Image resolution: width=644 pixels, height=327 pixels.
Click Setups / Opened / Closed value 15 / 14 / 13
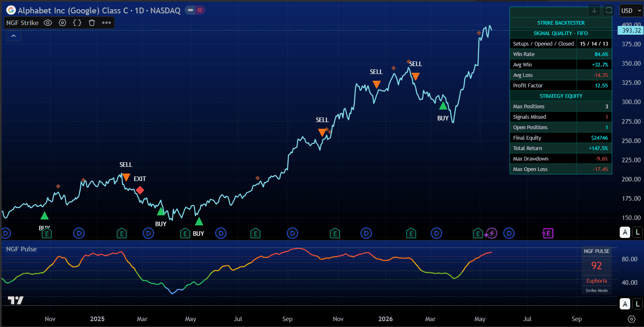[x=594, y=44]
